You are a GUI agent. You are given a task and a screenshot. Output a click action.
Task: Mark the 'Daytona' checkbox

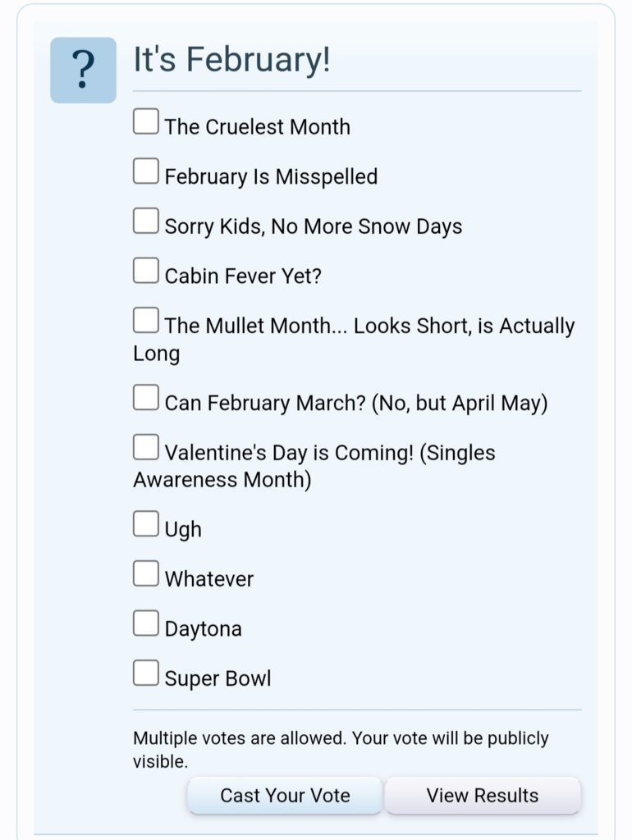(146, 623)
